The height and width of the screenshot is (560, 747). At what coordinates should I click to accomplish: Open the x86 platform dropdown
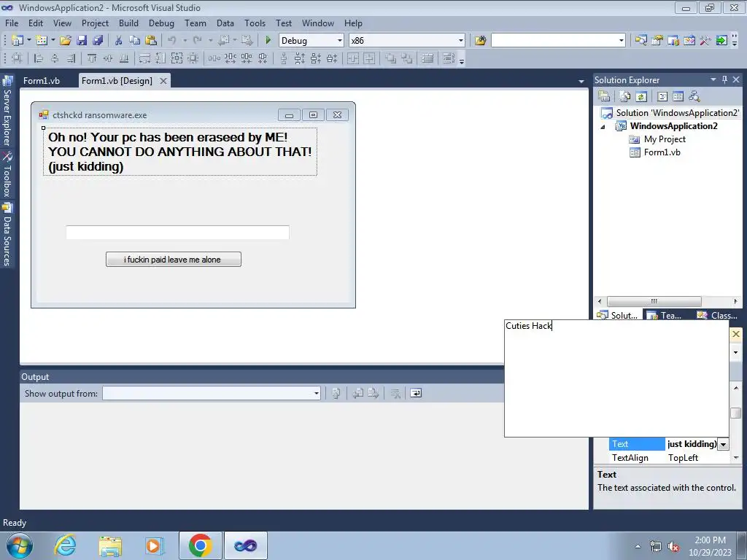click(x=461, y=41)
